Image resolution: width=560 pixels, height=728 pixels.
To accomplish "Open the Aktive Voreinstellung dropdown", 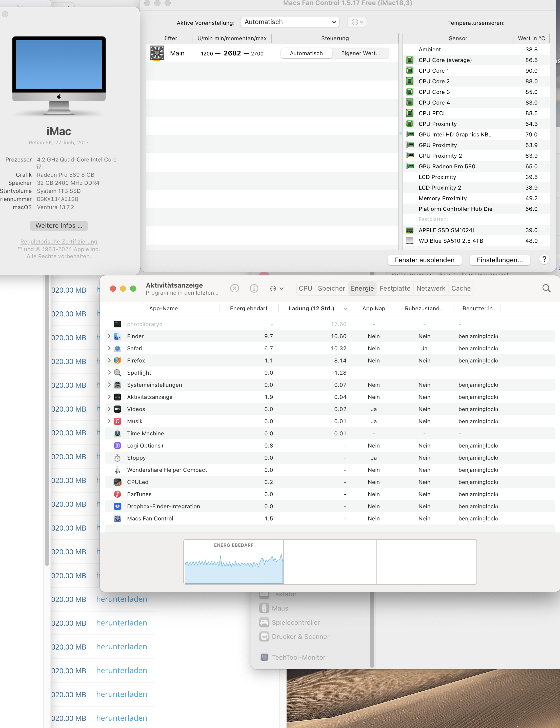I will click(x=289, y=22).
